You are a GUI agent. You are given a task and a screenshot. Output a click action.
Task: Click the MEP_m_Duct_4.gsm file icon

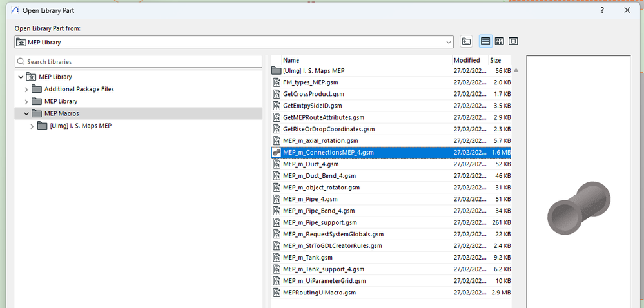click(277, 164)
